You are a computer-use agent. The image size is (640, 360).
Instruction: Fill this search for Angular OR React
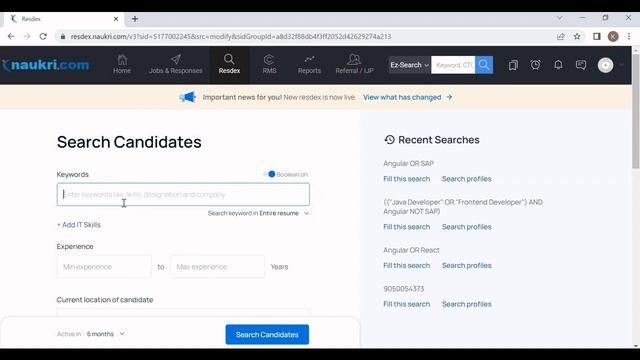(x=407, y=265)
